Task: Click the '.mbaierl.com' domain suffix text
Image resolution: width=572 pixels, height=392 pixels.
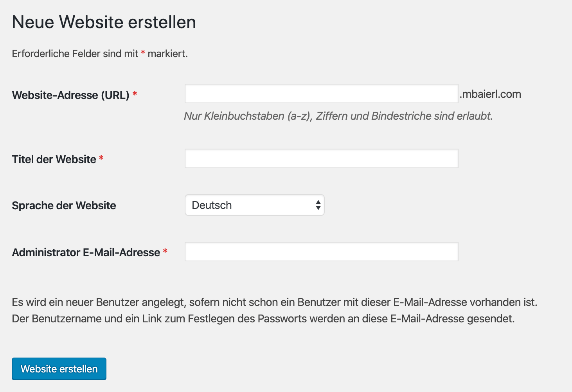Action: click(x=490, y=94)
